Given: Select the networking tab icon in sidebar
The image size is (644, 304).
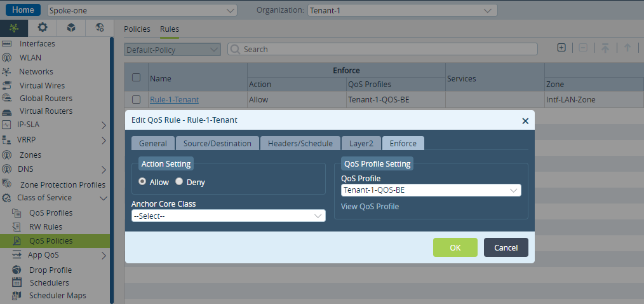Looking at the screenshot, I should 14,27.
